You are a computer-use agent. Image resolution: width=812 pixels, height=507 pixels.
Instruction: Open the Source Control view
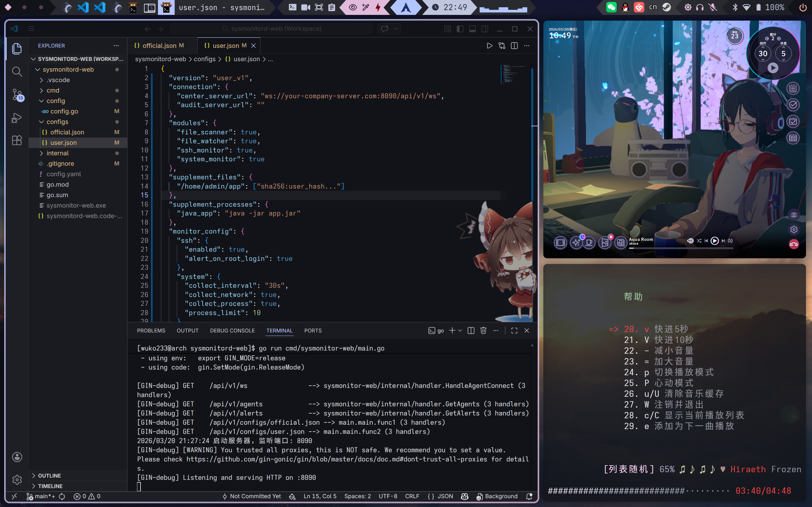(17, 94)
